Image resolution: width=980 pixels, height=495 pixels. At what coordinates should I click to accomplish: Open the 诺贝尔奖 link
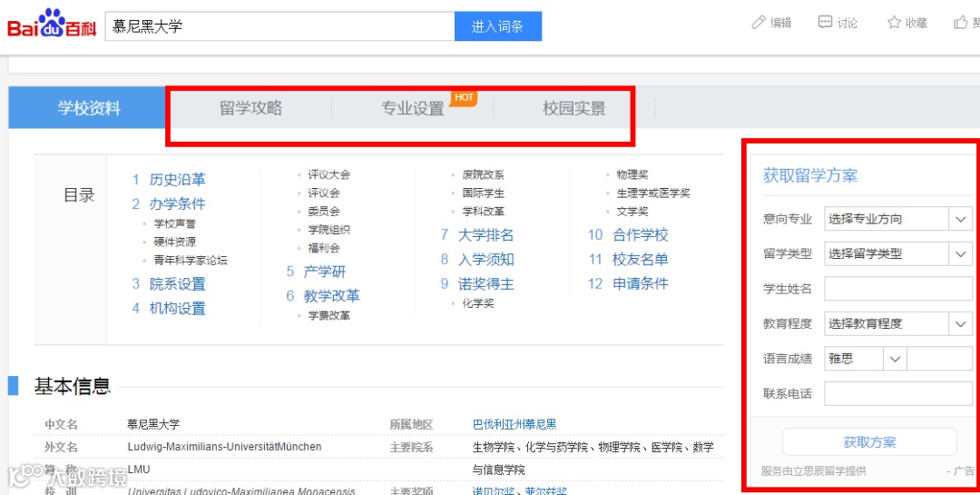[493, 491]
